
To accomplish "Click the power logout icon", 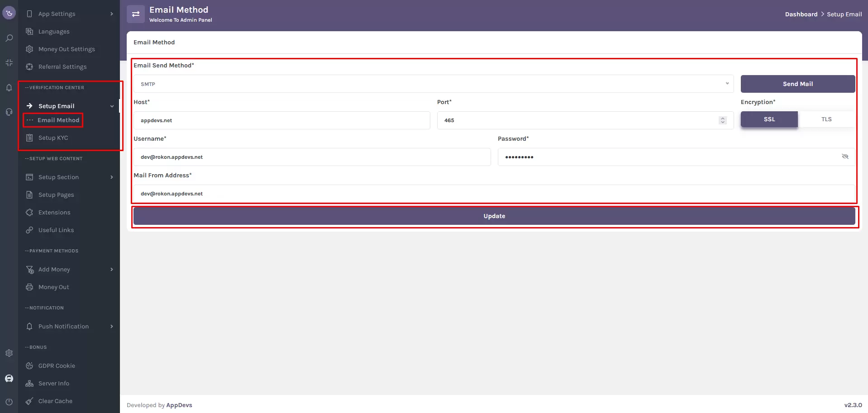I will click(x=9, y=402).
